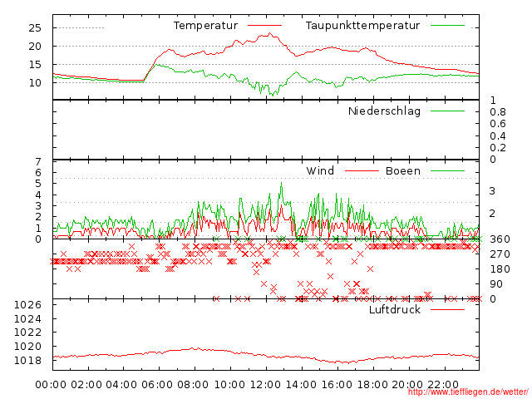Image resolution: width=532 pixels, height=399 pixels.
Task: Click the 4 wind speed axis value
Action: click(x=38, y=195)
